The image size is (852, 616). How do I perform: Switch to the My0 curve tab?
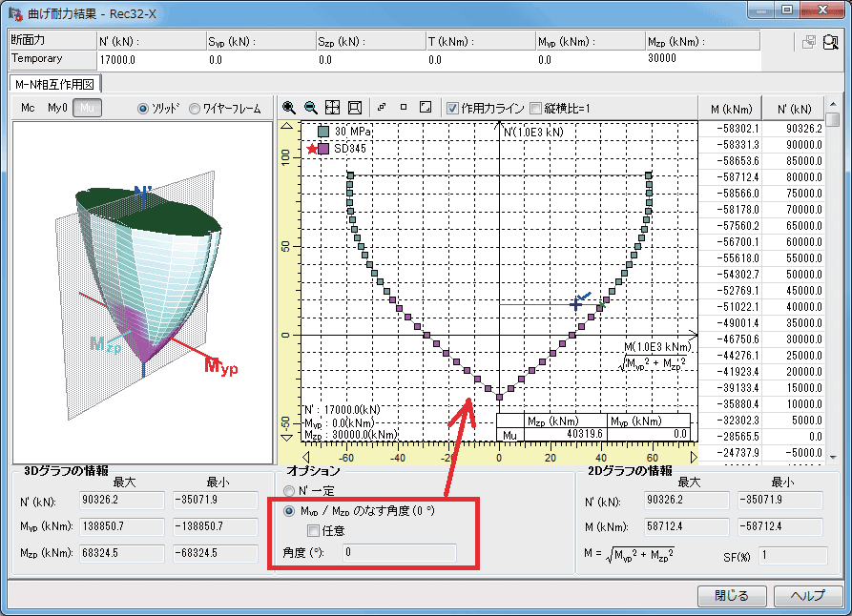[x=57, y=108]
